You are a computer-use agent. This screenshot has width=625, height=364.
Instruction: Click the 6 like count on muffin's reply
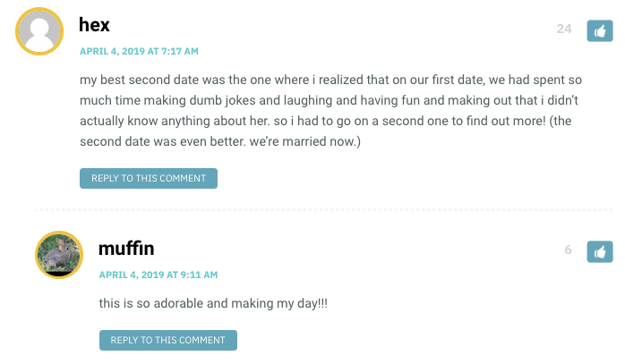tap(568, 250)
